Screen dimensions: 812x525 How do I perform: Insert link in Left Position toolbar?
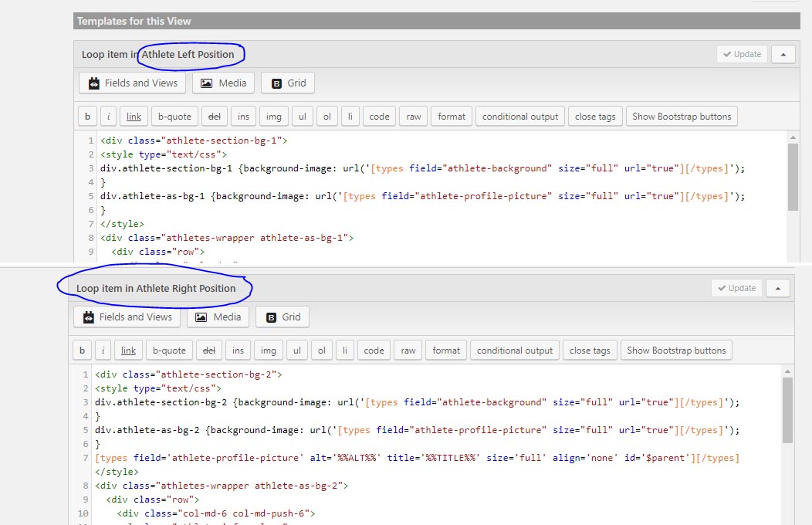[x=134, y=117]
